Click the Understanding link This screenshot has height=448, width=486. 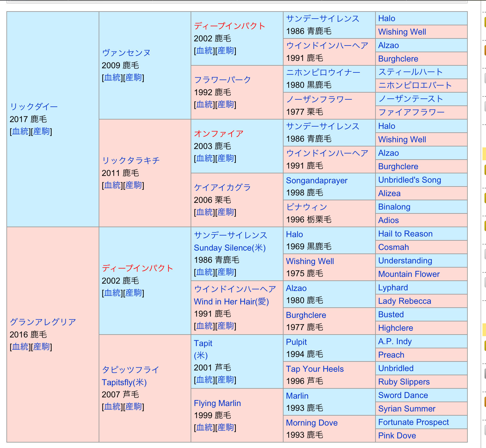405,261
